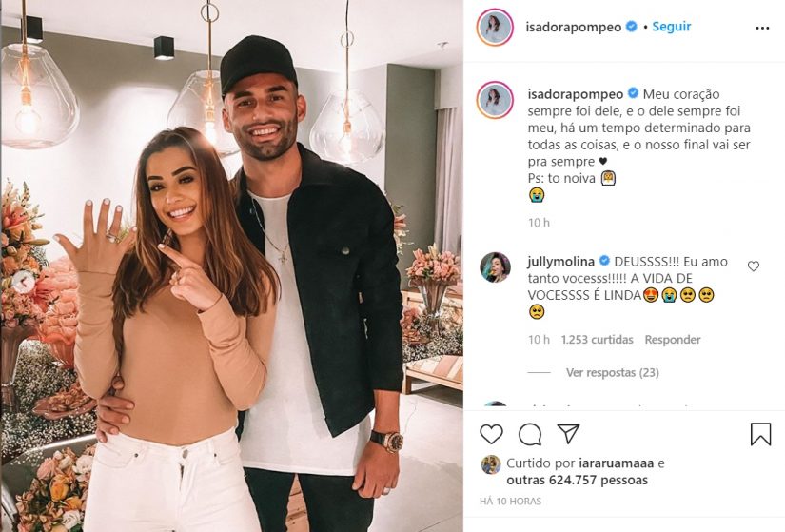Click the HÁ 10 HORAS post timestamp
785x532 pixels.
511,501
